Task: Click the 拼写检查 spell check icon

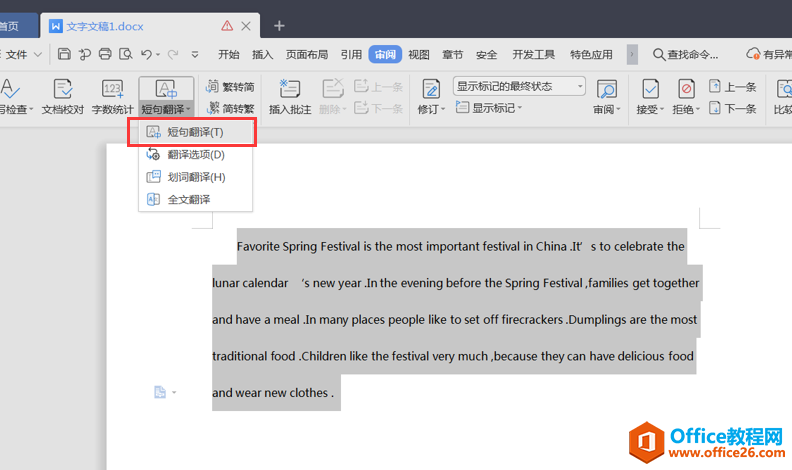Action: [10, 90]
